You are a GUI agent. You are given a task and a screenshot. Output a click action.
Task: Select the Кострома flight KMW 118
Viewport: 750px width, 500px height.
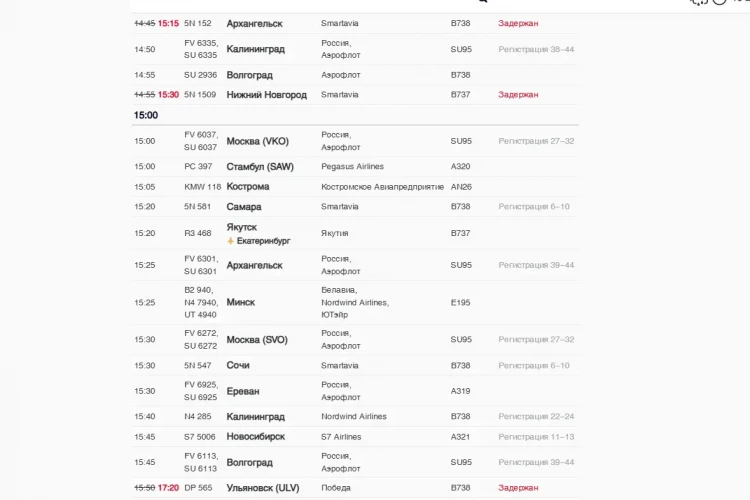pos(355,187)
